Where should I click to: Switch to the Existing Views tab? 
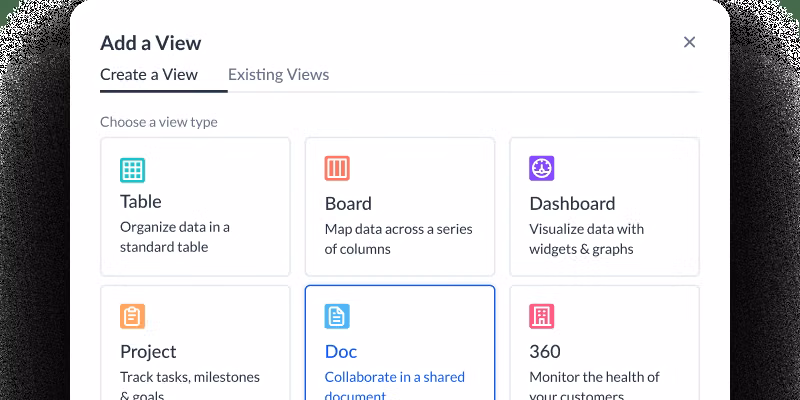[278, 74]
